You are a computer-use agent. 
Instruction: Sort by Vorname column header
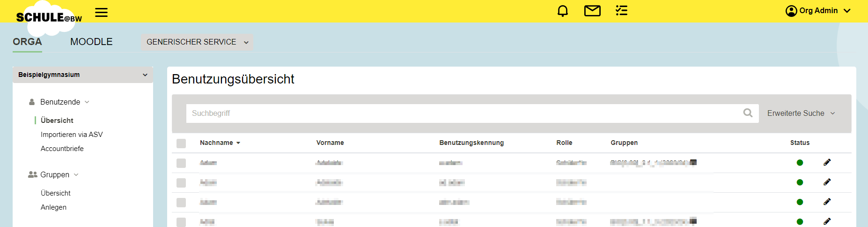330,143
